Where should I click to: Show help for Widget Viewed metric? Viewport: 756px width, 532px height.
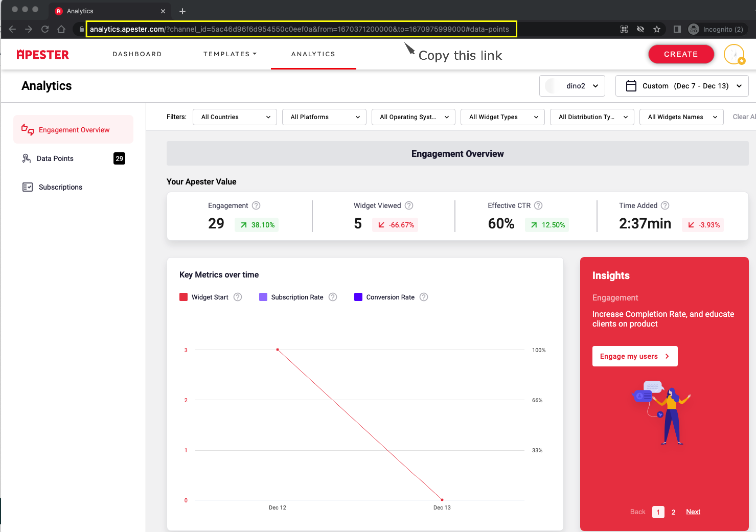point(409,205)
